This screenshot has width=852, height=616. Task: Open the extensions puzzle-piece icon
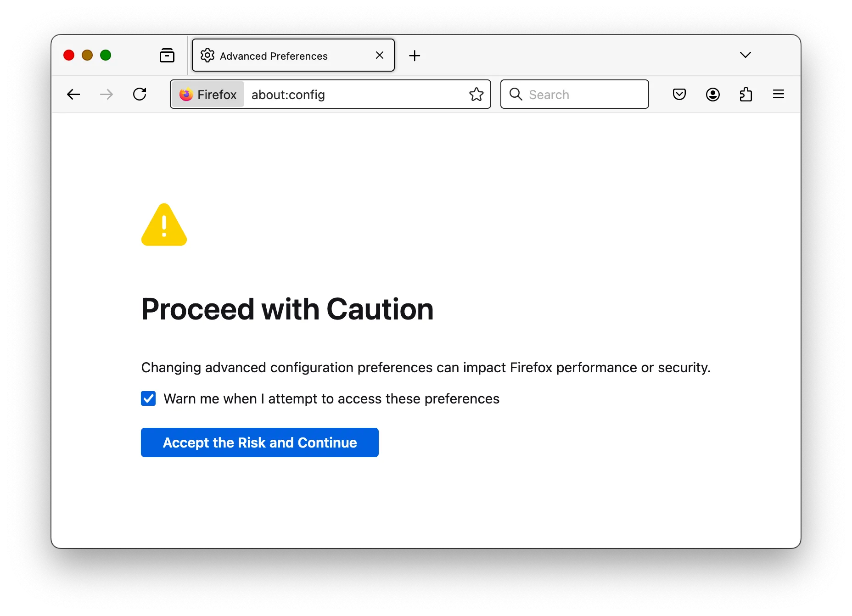(745, 94)
